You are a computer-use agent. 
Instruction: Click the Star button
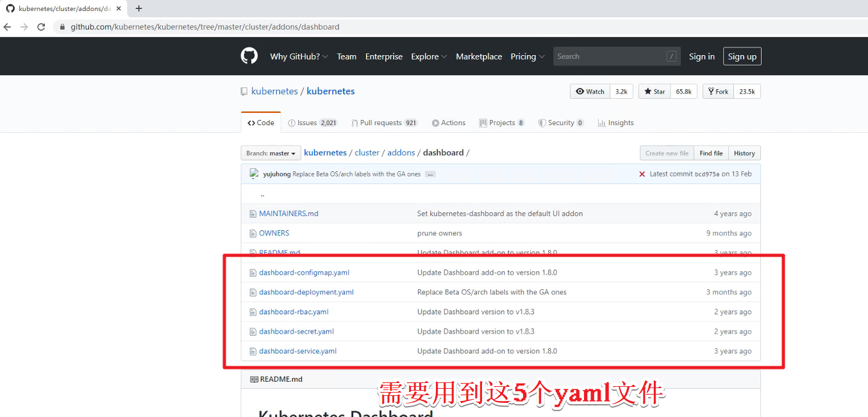pyautogui.click(x=655, y=92)
